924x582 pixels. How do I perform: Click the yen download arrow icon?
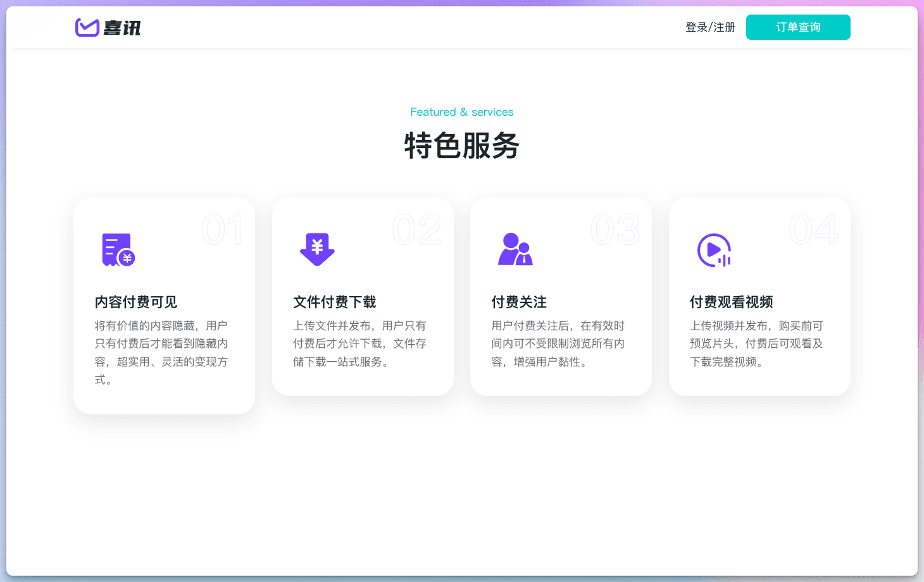[317, 249]
